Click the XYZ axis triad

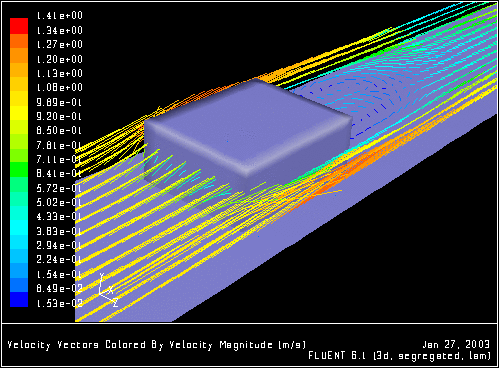tap(108, 290)
